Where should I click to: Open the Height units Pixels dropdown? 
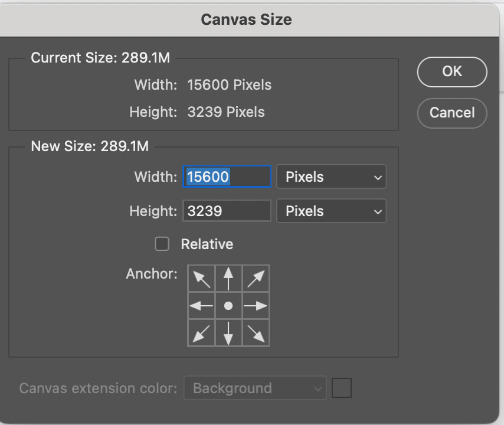tap(332, 211)
